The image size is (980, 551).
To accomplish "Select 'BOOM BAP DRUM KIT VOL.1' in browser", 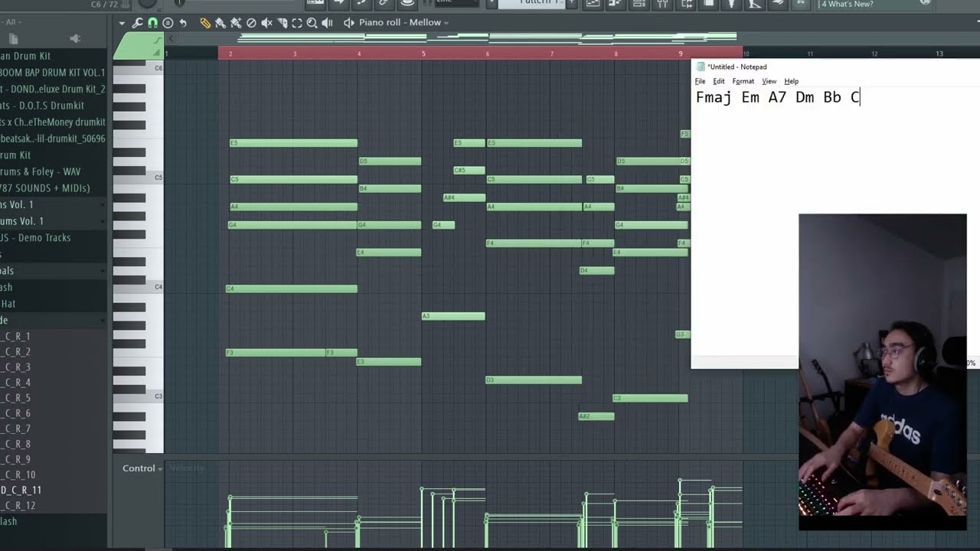I will pyautogui.click(x=53, y=73).
